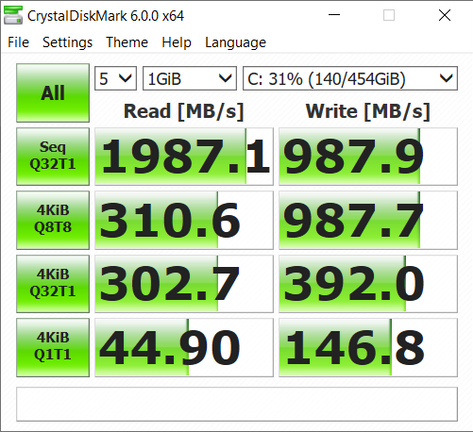The image size is (473, 432).
Task: Close the CrystalDiskMark window
Action: point(445,15)
